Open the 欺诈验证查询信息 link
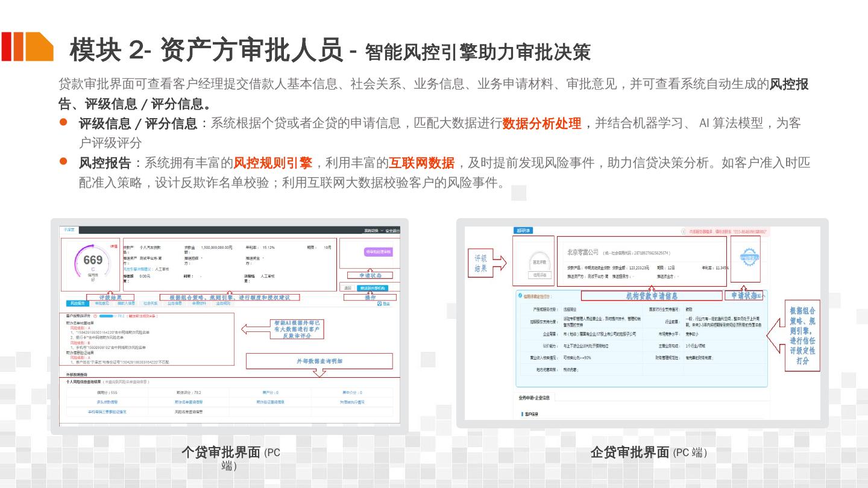The height and width of the screenshot is (488, 868). (270, 402)
